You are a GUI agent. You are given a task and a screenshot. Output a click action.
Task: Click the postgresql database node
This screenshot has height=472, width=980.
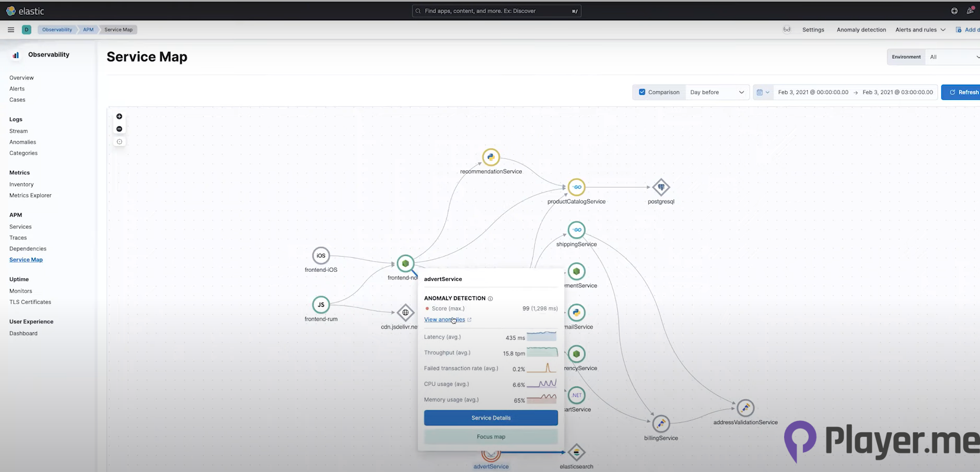661,187
